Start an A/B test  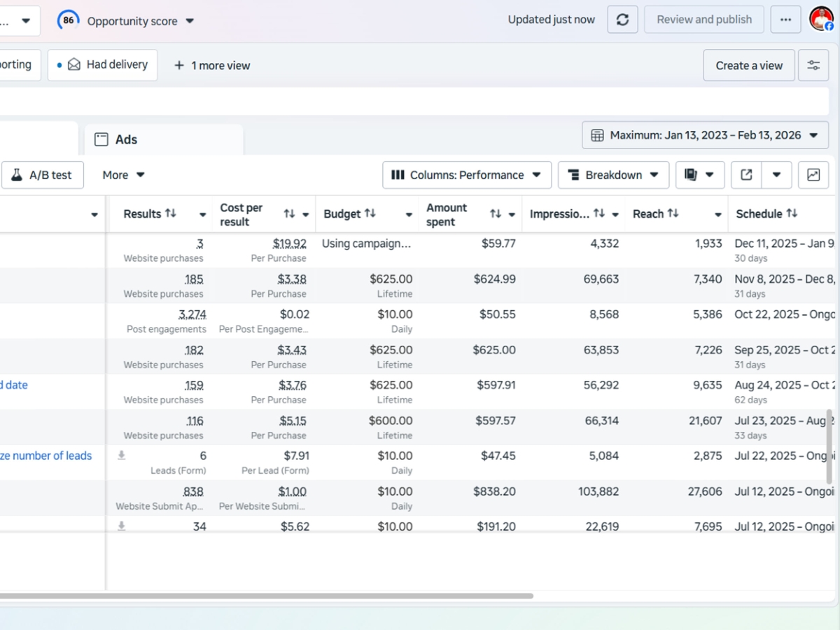pos(42,175)
